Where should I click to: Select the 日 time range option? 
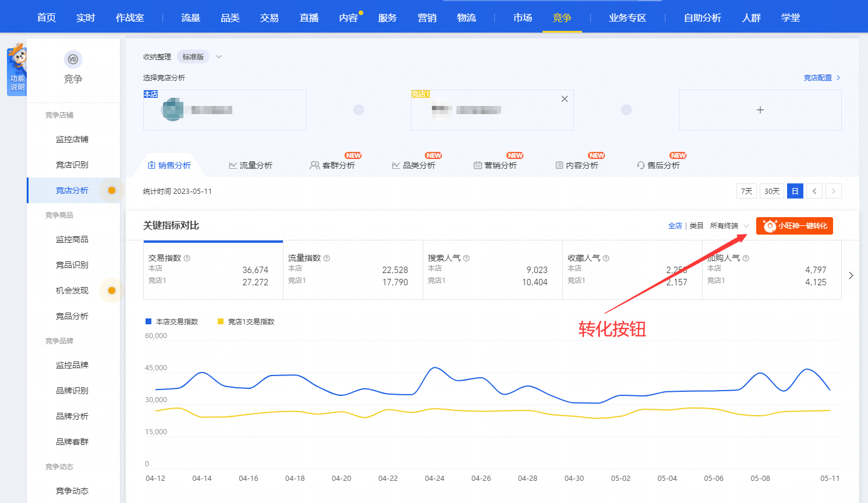[795, 191]
